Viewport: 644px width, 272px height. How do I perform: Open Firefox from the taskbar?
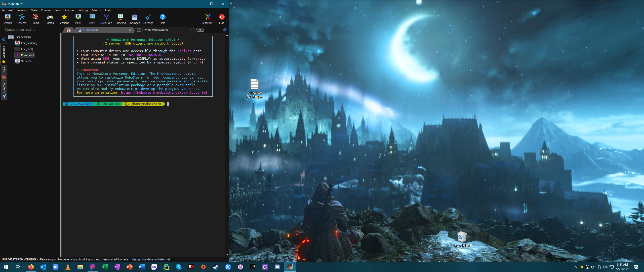point(31,267)
